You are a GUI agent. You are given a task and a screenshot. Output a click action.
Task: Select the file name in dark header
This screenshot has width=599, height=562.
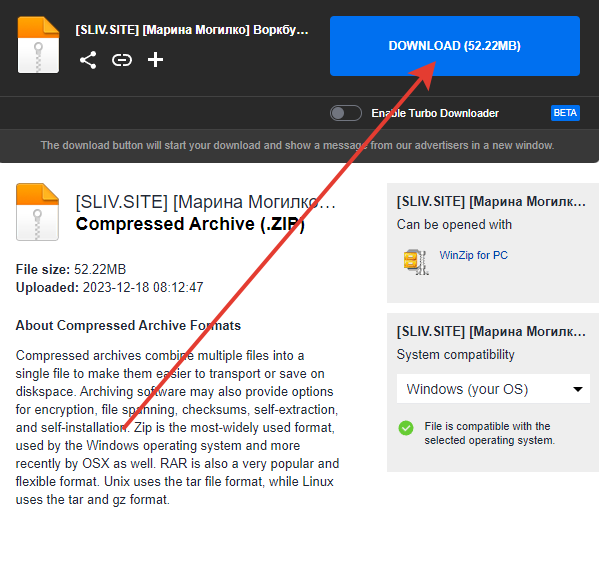pos(192,30)
